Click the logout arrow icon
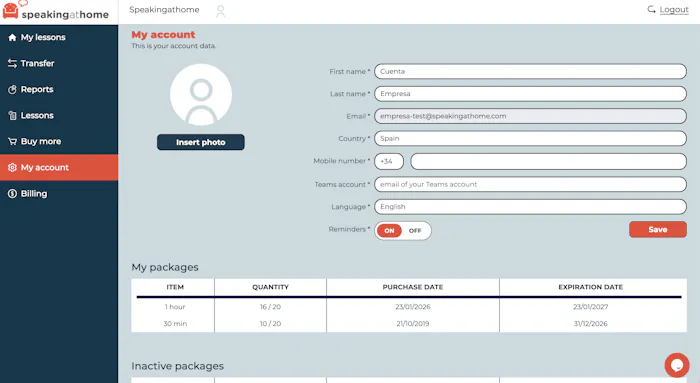Screen dimensions: 700x383 (651, 9)
